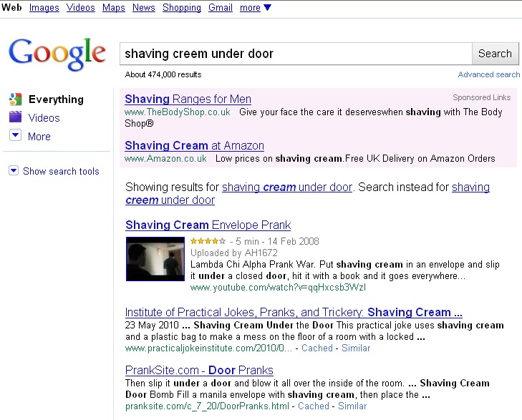Expand Show search tools arrow

pyautogui.click(x=14, y=170)
